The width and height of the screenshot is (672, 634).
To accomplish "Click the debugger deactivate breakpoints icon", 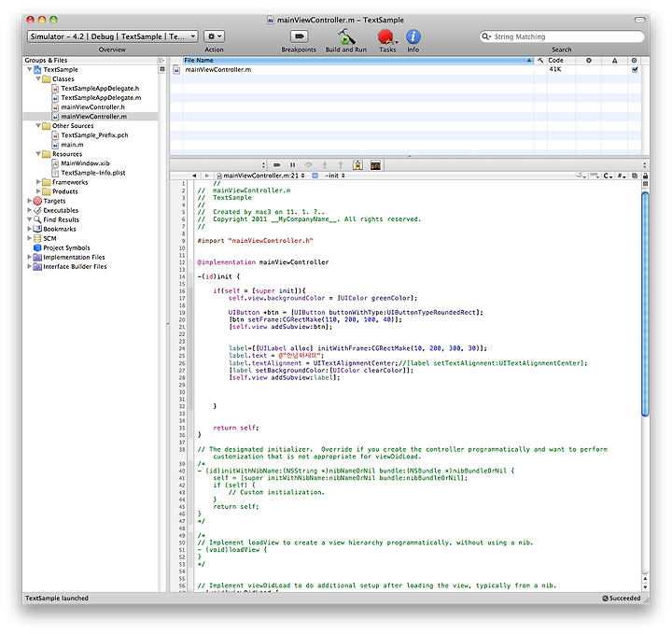I will point(277,165).
